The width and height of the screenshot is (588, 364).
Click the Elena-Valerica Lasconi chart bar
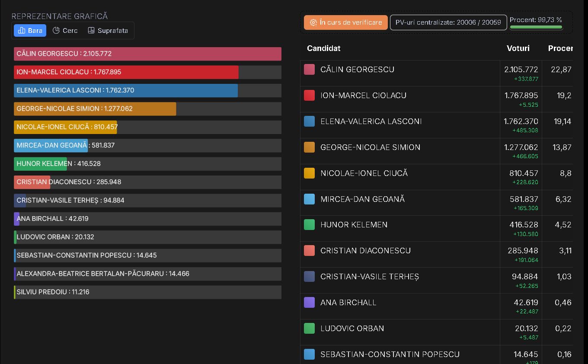(125, 91)
